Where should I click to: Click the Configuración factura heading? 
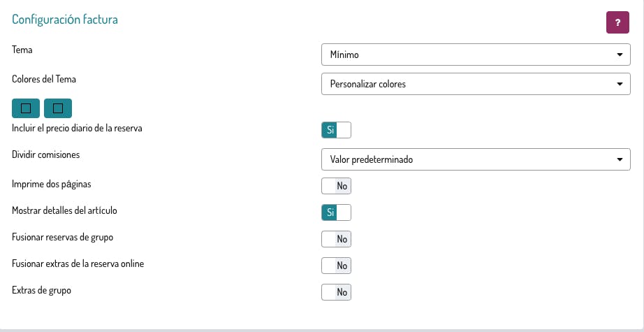click(65, 20)
